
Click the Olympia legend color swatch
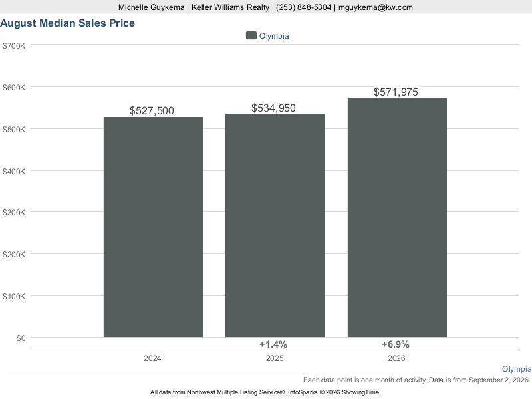[251, 35]
